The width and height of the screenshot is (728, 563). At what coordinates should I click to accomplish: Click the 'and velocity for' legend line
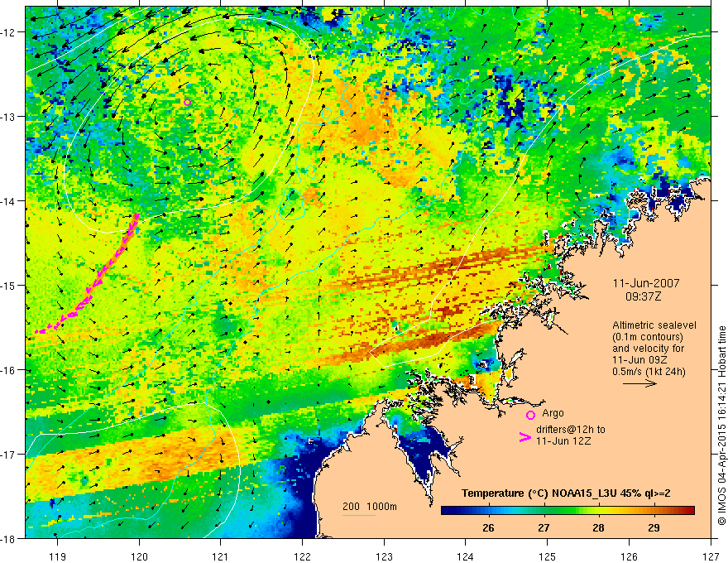(648, 349)
